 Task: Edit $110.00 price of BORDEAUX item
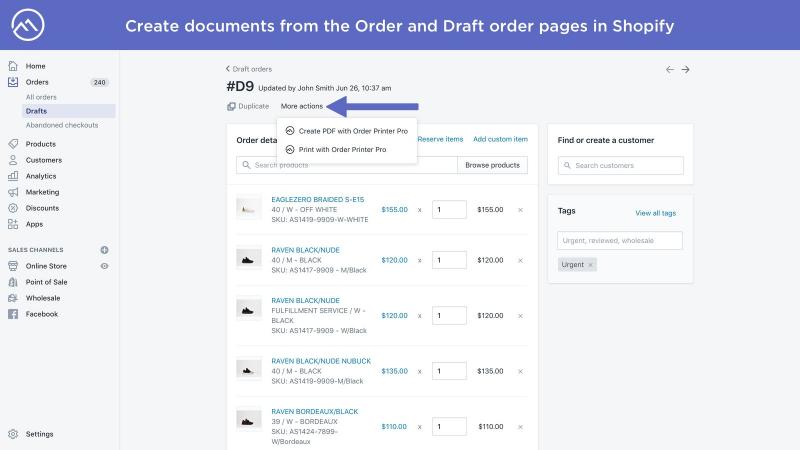coord(394,427)
